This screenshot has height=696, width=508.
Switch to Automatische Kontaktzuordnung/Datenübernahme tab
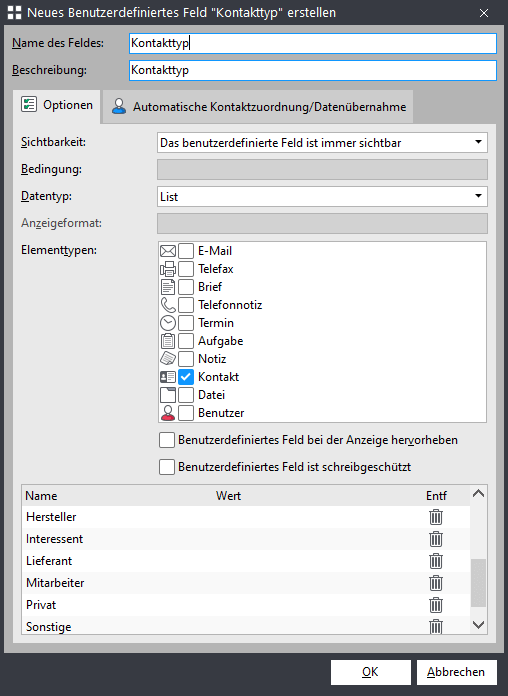click(x=258, y=107)
